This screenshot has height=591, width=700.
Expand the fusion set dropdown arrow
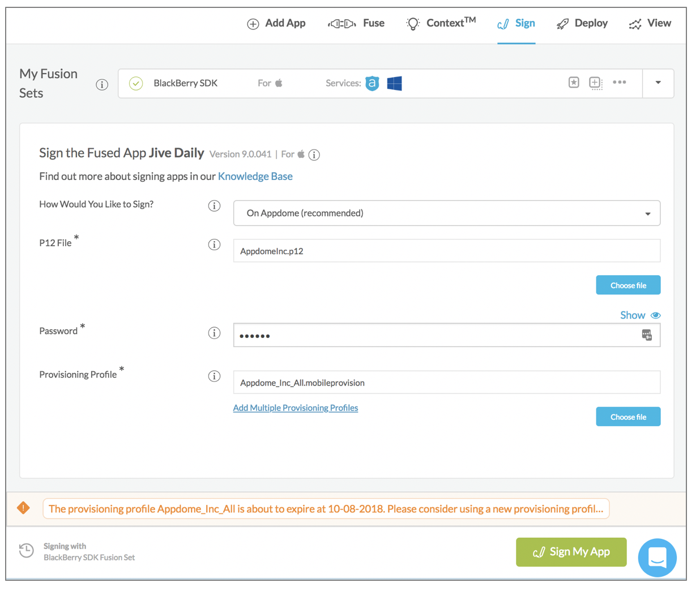point(658,83)
